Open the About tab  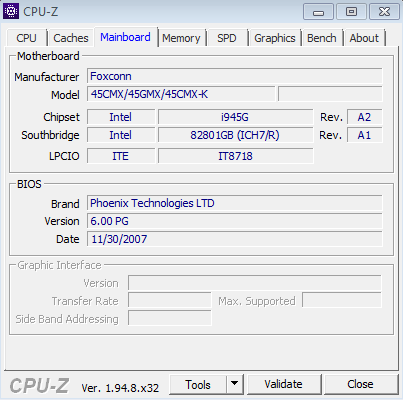364,38
